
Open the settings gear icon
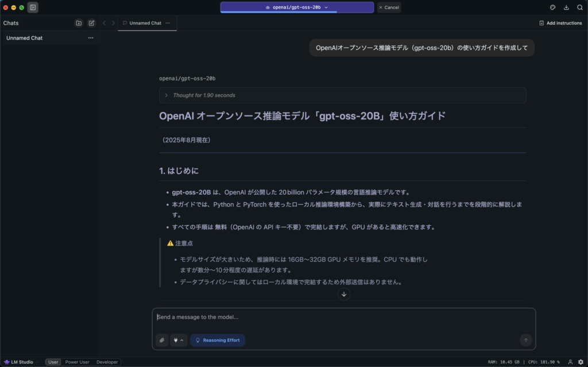581,362
